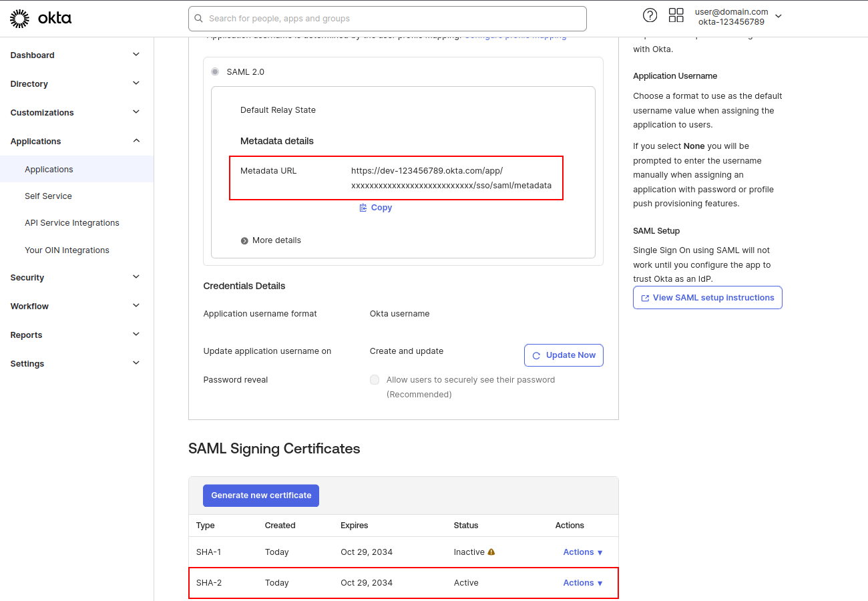The height and width of the screenshot is (601, 868).
Task: Click the Create and update value
Action: [x=406, y=351]
